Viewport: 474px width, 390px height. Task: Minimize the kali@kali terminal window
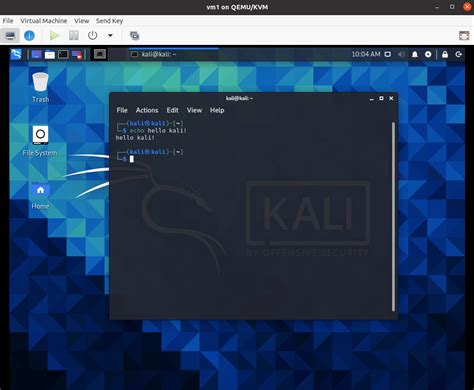point(371,99)
